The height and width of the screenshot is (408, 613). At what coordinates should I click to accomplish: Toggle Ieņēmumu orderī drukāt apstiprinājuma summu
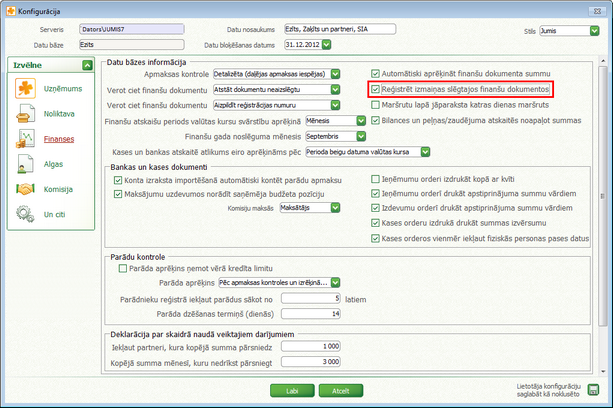(x=375, y=193)
